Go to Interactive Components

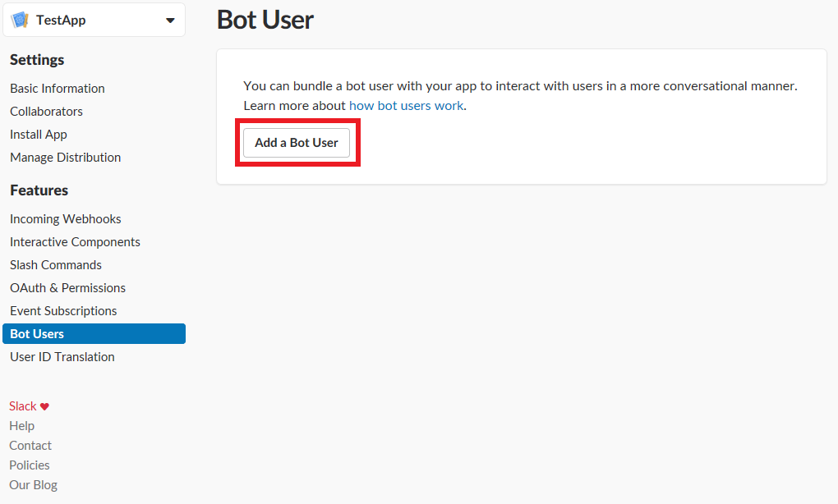click(x=75, y=241)
